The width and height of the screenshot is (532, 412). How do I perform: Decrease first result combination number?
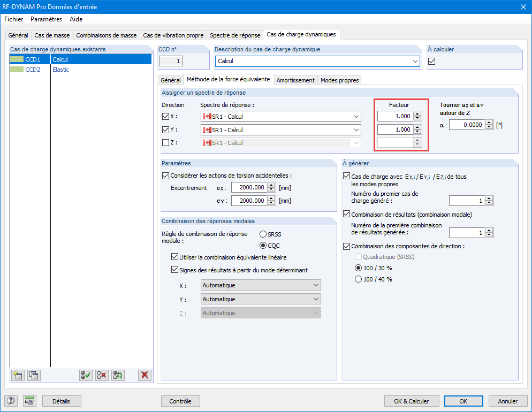(489, 235)
